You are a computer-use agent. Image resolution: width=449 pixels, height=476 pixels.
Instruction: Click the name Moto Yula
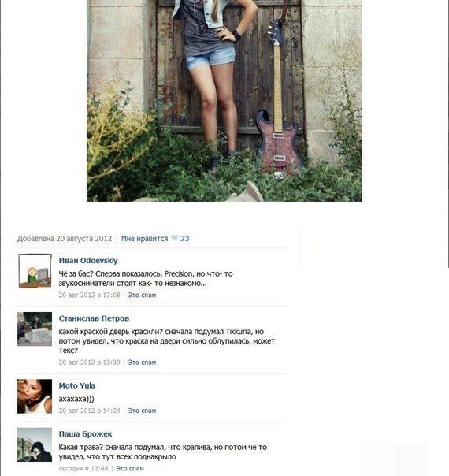tap(76, 385)
